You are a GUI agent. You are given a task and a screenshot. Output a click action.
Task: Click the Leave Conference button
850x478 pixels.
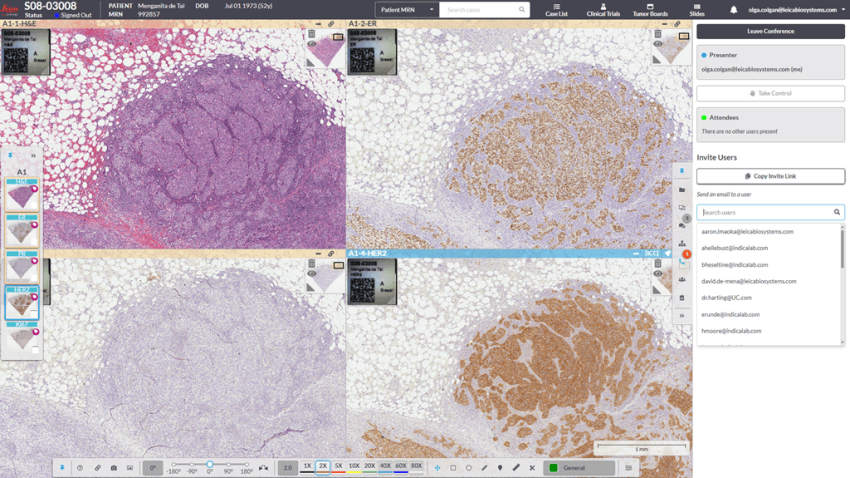770,31
